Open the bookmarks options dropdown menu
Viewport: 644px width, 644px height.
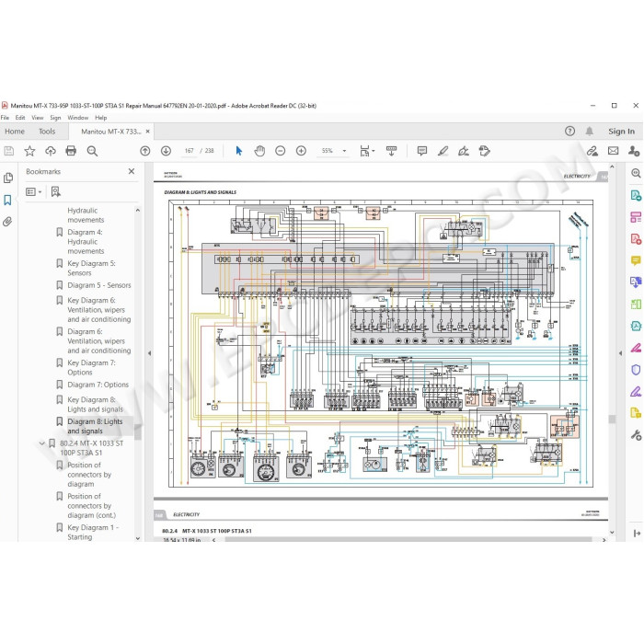coord(34,191)
